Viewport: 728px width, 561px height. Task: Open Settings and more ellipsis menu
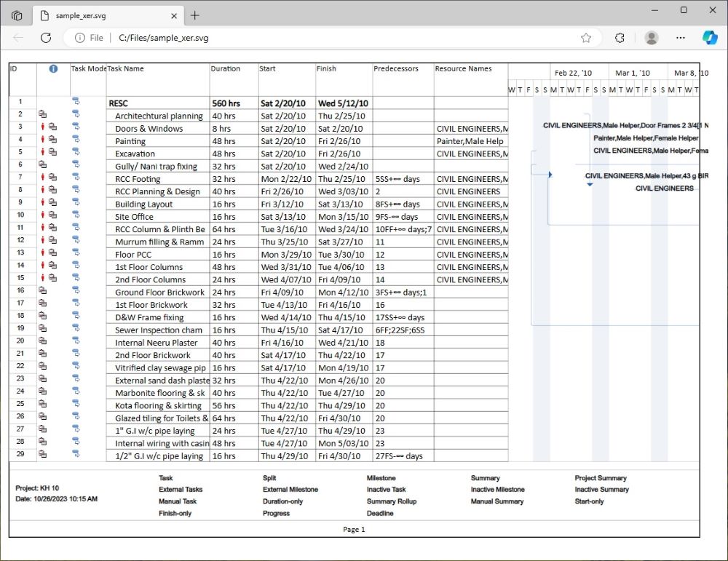pos(681,38)
